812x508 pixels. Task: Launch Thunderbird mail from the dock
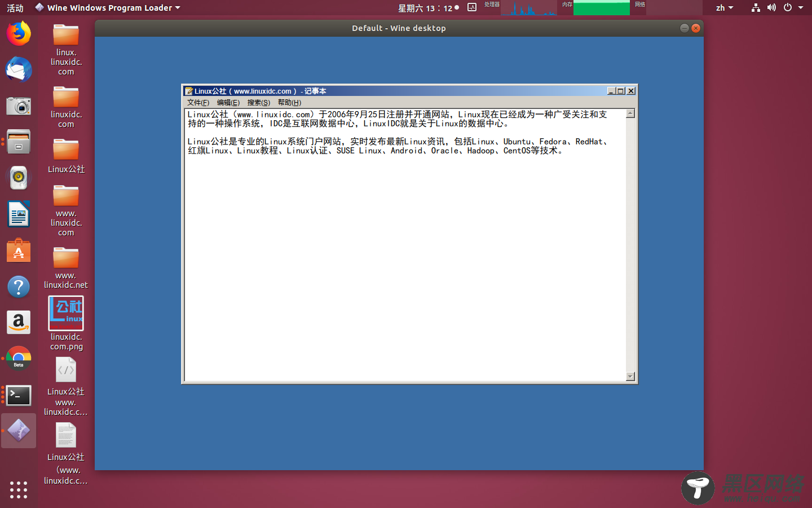pos(19,69)
